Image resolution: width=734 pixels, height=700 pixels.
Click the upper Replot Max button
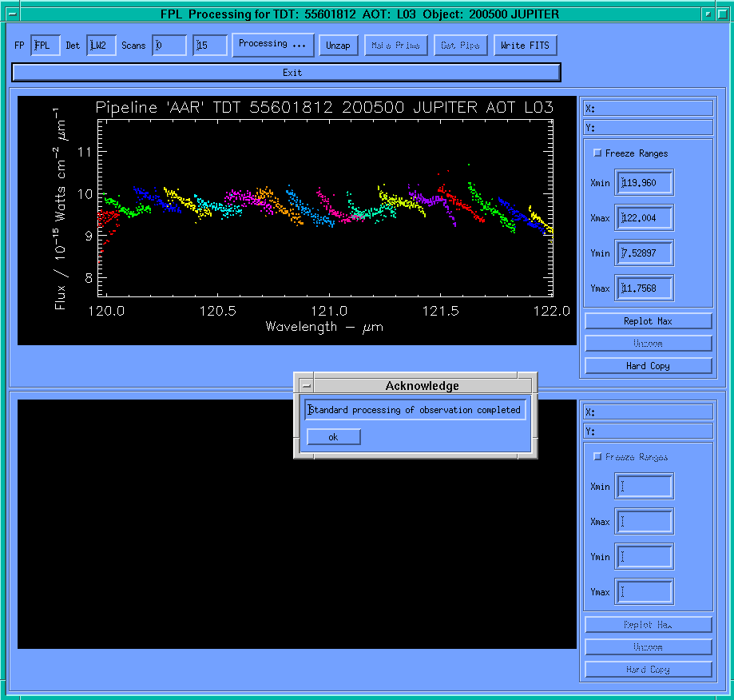pyautogui.click(x=648, y=321)
